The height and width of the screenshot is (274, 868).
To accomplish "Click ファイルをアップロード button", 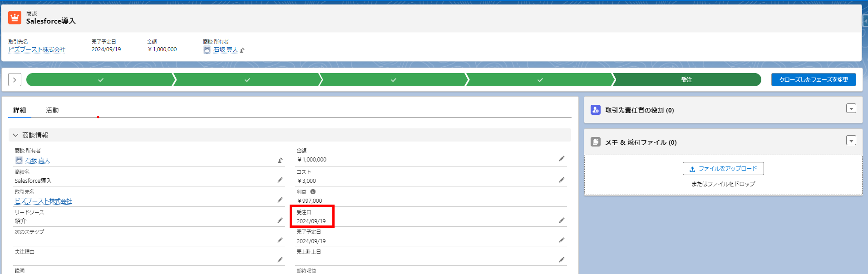I will point(723,169).
